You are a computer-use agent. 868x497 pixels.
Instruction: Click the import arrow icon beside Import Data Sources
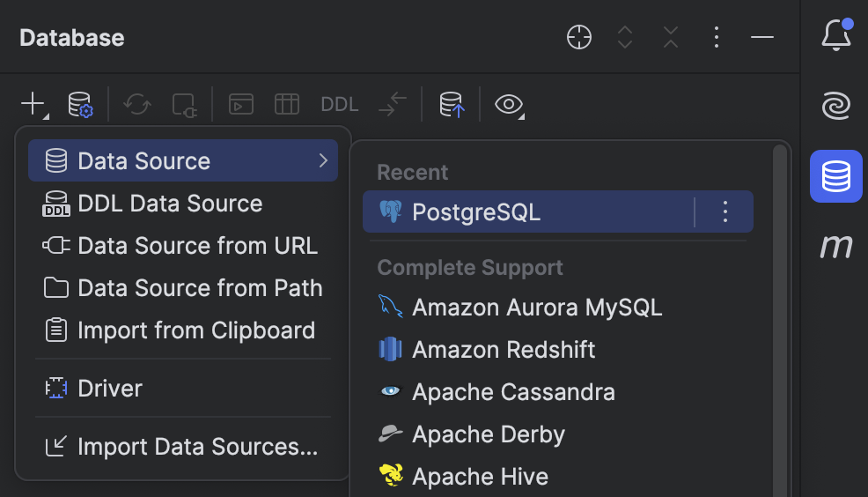[56, 447]
